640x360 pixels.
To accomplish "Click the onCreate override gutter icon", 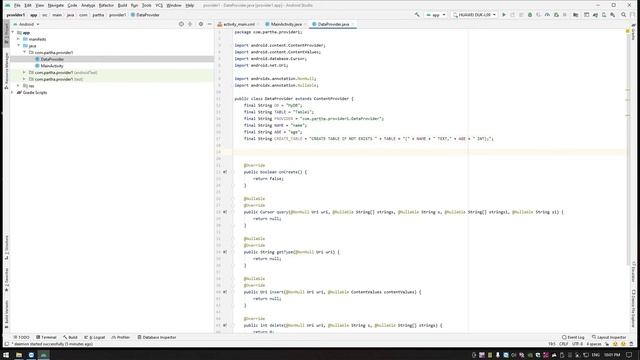I will click(x=224, y=172).
